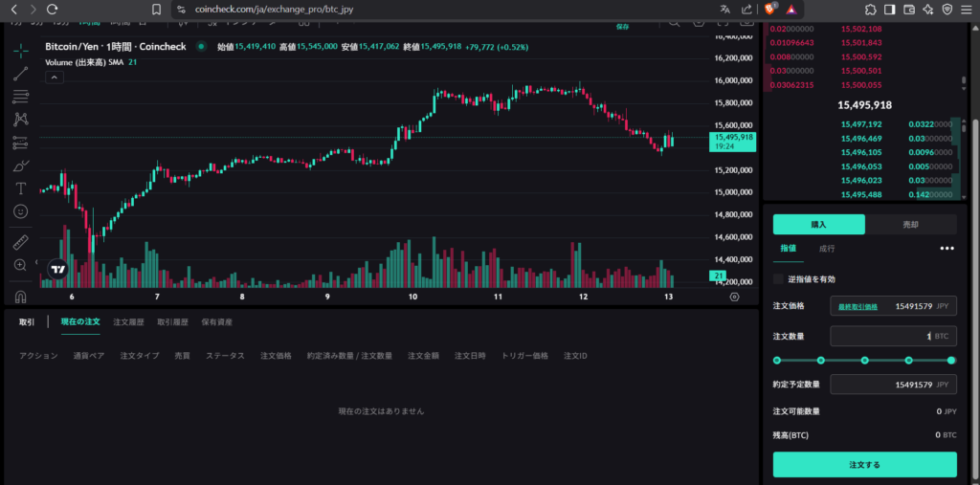Focus the 注文数量 BTC quantity field
This screenshot has height=485, width=980.
pos(893,336)
